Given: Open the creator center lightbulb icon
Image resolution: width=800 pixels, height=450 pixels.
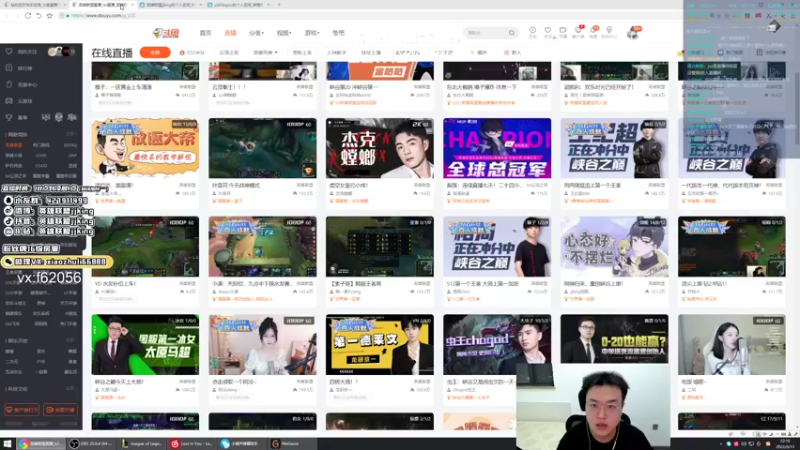Looking at the screenshot, I should point(609,32).
